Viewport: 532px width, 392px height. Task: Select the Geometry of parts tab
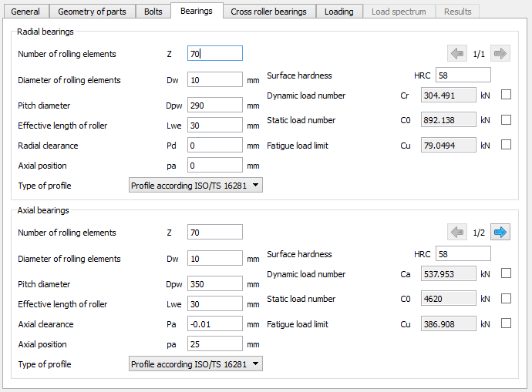pos(93,12)
